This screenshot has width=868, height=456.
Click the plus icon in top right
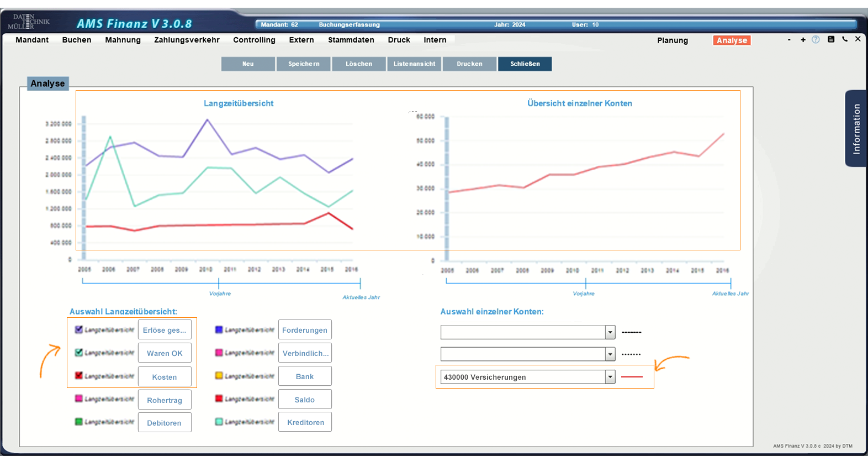coord(803,40)
